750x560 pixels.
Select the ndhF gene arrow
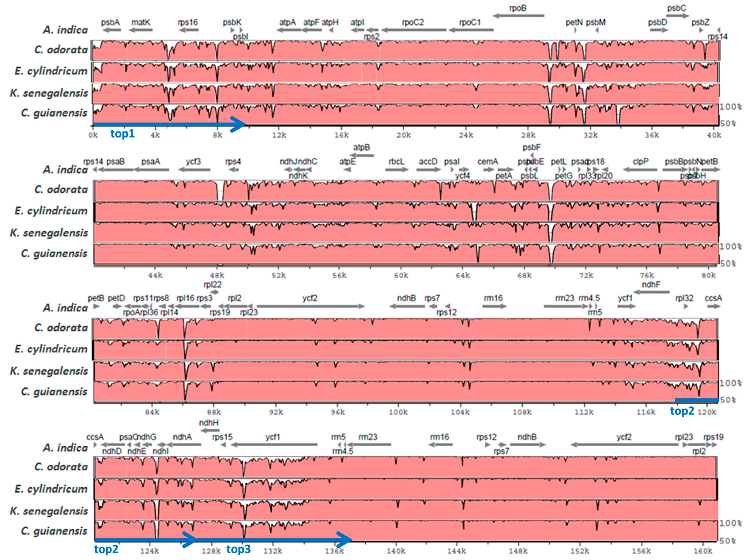[651, 292]
